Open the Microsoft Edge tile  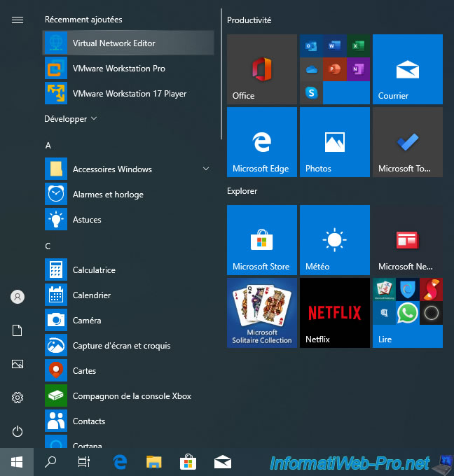point(261,142)
